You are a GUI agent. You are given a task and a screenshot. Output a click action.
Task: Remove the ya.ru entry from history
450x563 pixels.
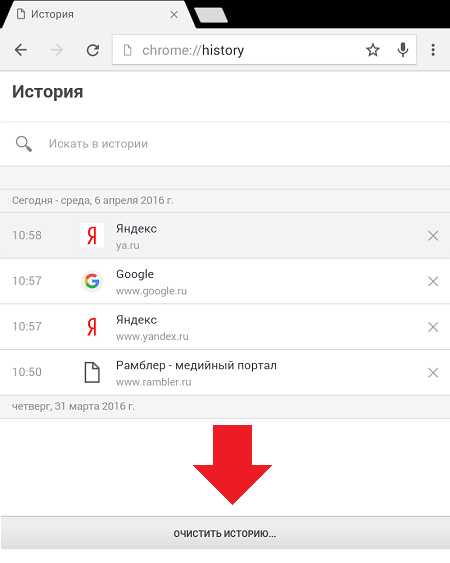pyautogui.click(x=433, y=236)
